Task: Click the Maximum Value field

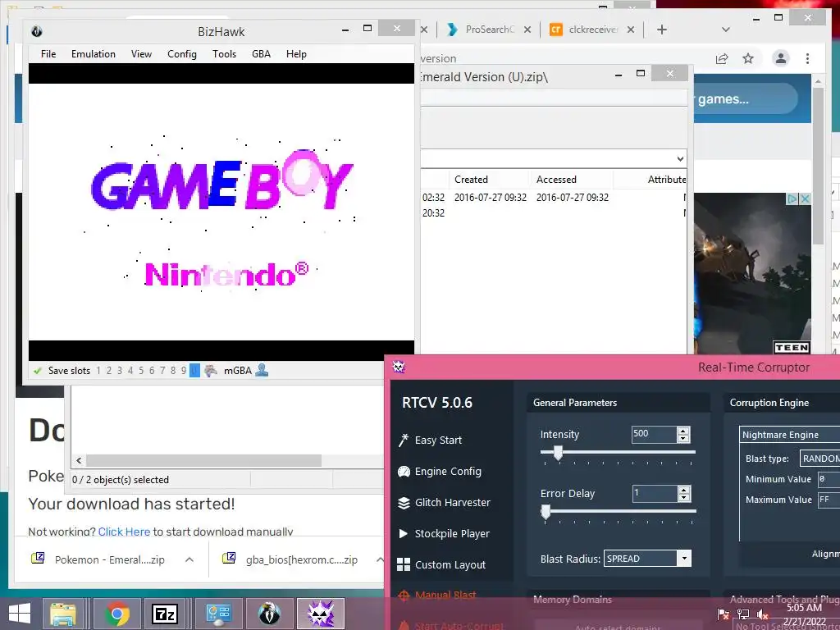Action: [829, 500]
